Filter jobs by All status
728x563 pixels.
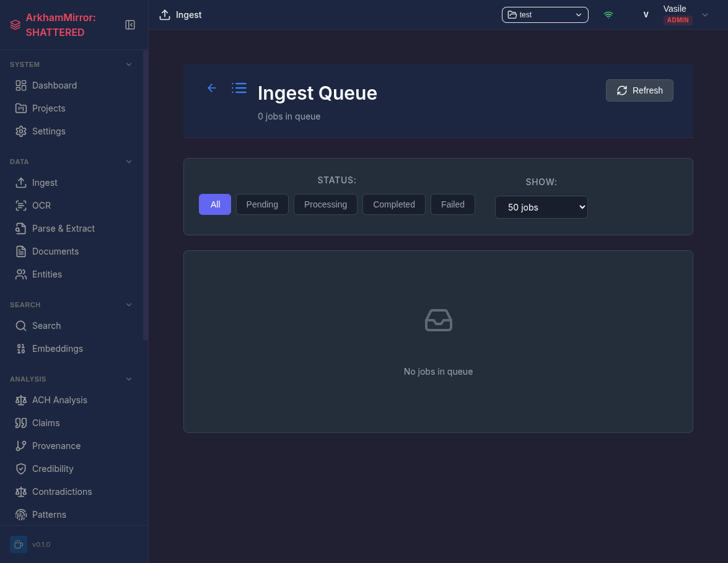(x=215, y=204)
